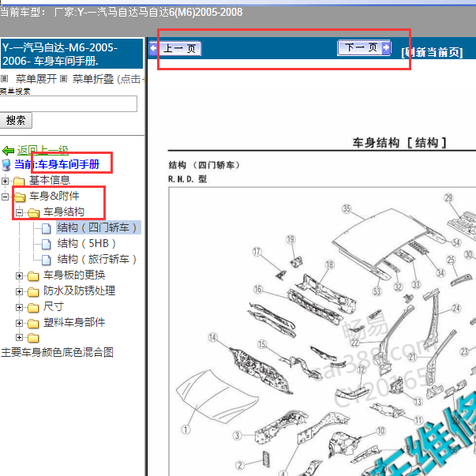
Task: Expand the 基本信息 folder node
Action: (x=6, y=182)
